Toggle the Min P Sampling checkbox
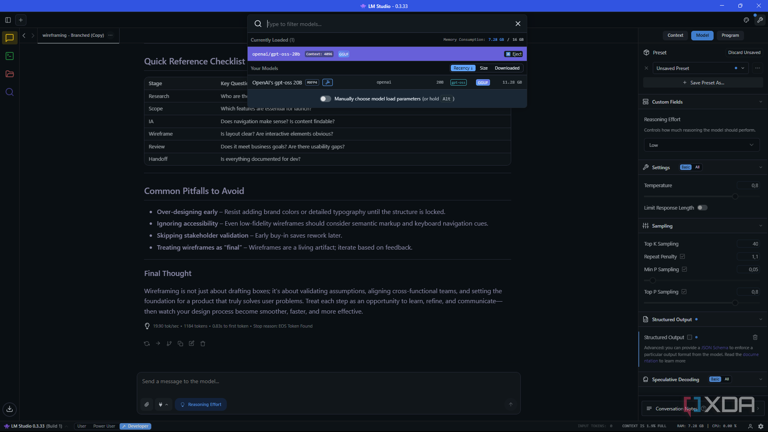This screenshot has width=768, height=432. coord(684,269)
